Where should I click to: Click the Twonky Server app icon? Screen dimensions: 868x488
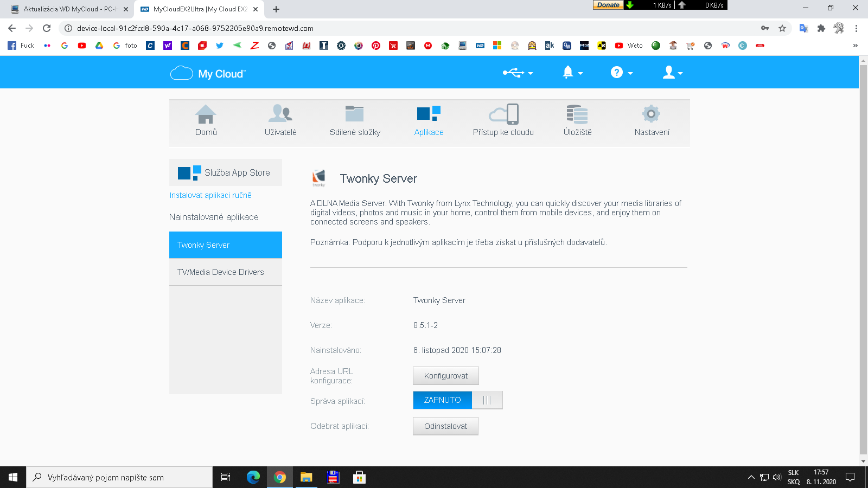319,178
